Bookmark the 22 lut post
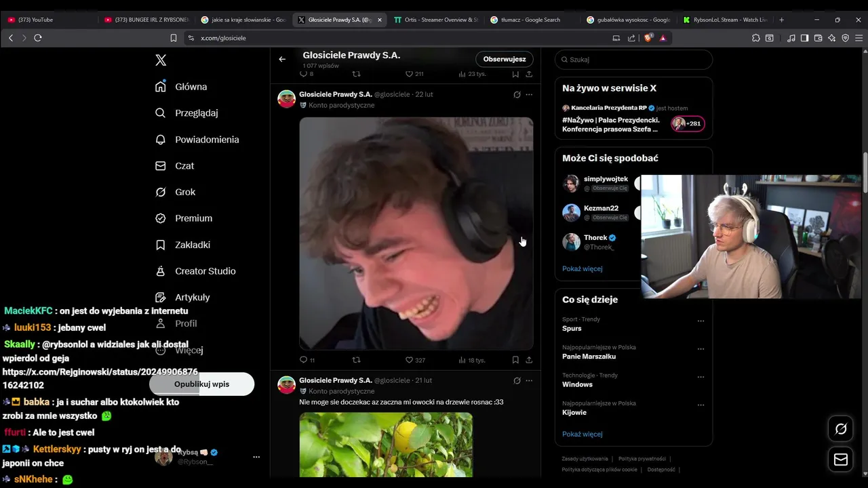 pos(515,360)
